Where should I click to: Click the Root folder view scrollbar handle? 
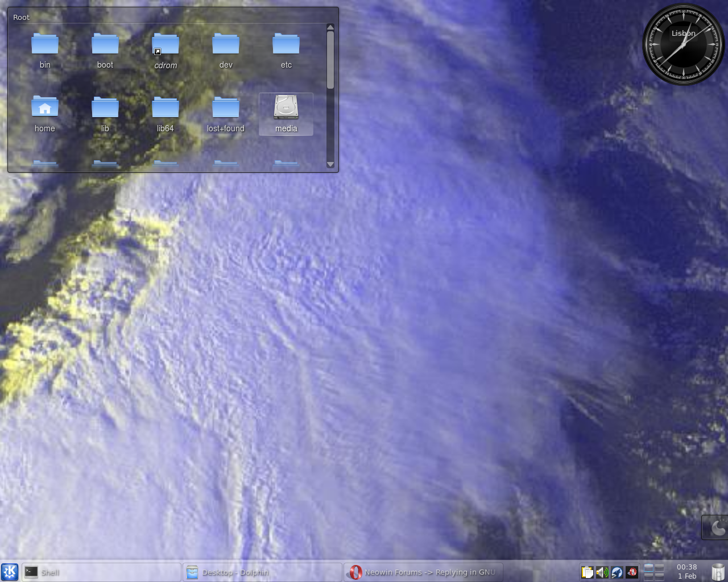coord(330,60)
